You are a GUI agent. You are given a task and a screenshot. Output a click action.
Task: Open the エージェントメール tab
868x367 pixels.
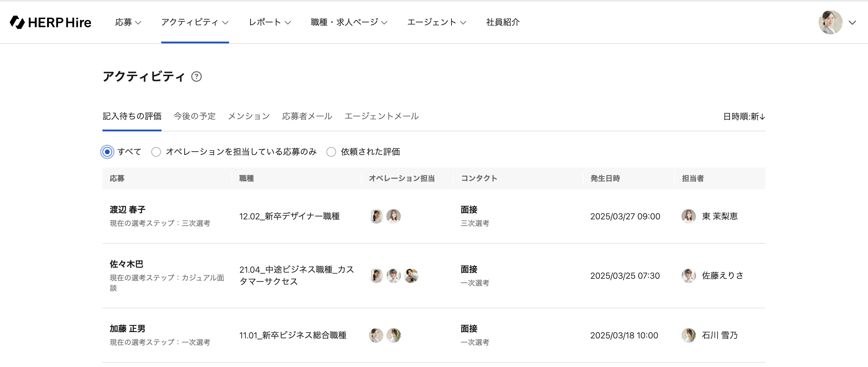coord(382,116)
